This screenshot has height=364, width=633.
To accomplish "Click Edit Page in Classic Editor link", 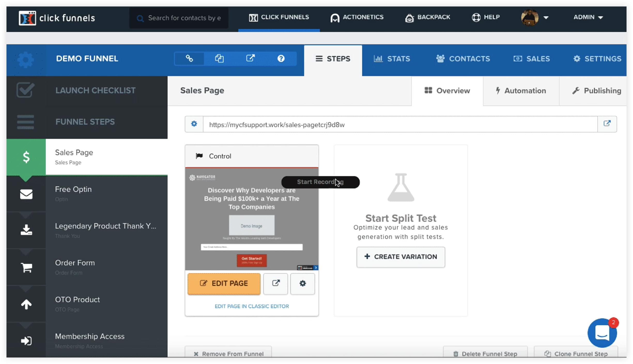I will click(252, 306).
